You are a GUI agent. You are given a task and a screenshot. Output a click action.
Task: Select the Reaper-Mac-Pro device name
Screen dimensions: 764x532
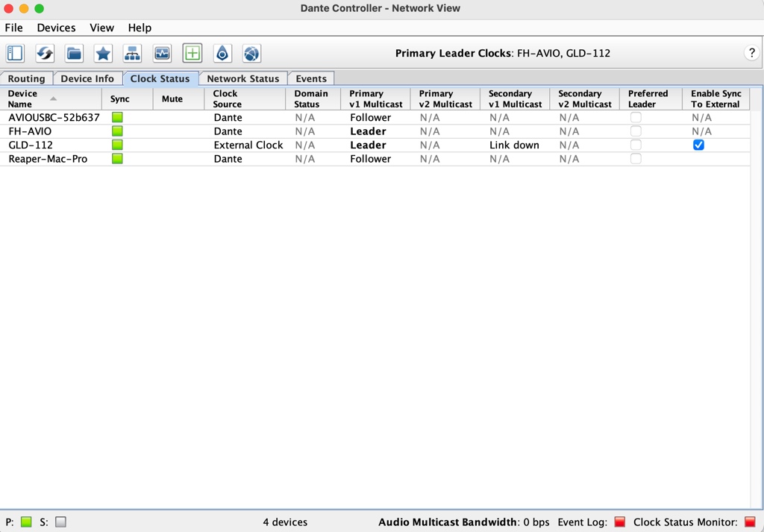pyautogui.click(x=48, y=159)
